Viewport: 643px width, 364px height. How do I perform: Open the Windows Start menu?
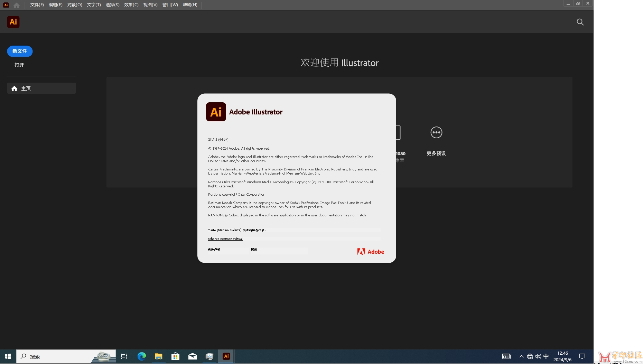click(8, 356)
